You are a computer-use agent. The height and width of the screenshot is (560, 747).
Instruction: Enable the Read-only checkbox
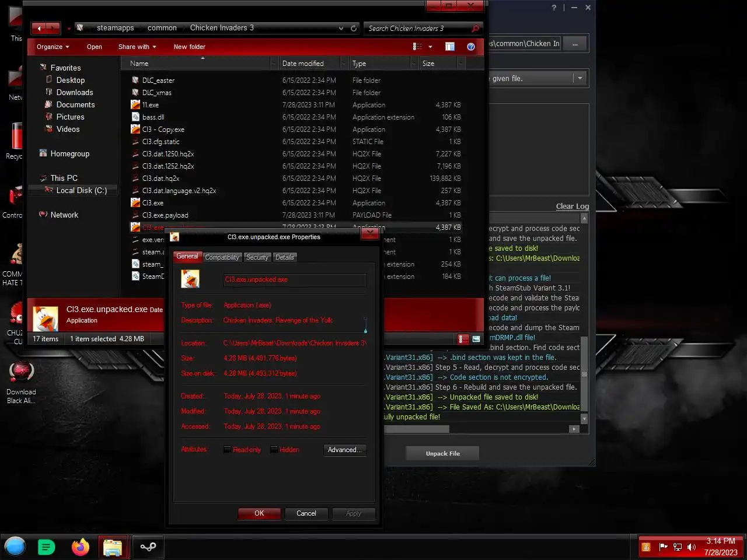(228, 450)
